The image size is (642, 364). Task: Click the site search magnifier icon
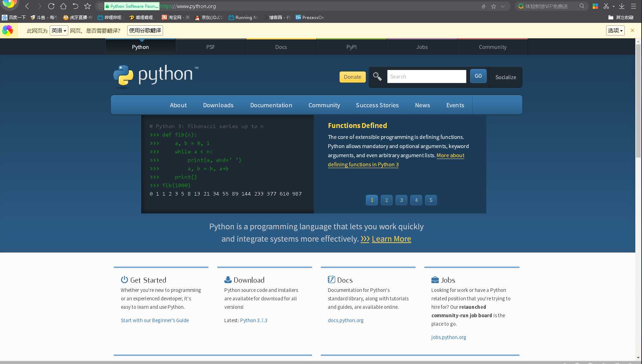point(377,76)
